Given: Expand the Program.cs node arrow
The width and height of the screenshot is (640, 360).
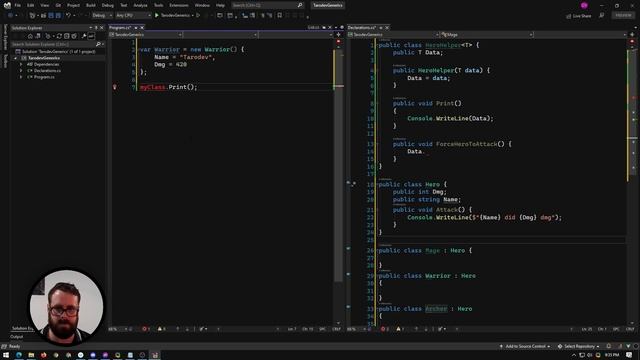Looking at the screenshot, I should tap(21, 77).
